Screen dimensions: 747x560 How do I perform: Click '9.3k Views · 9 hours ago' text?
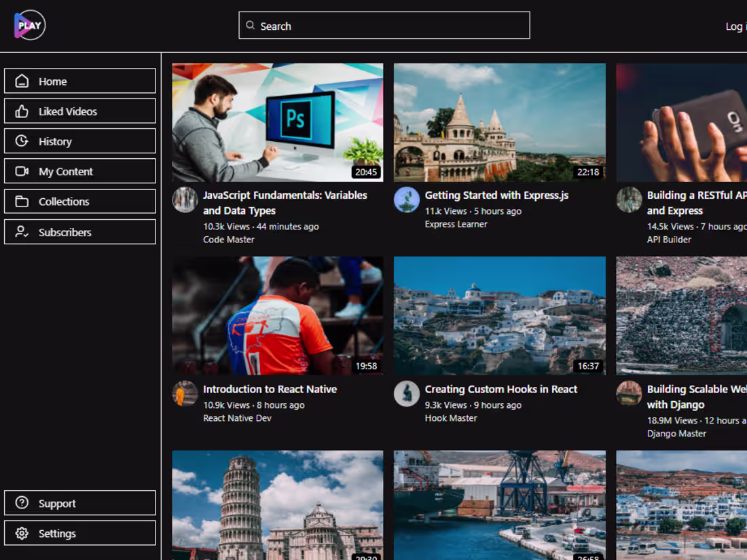point(473,405)
